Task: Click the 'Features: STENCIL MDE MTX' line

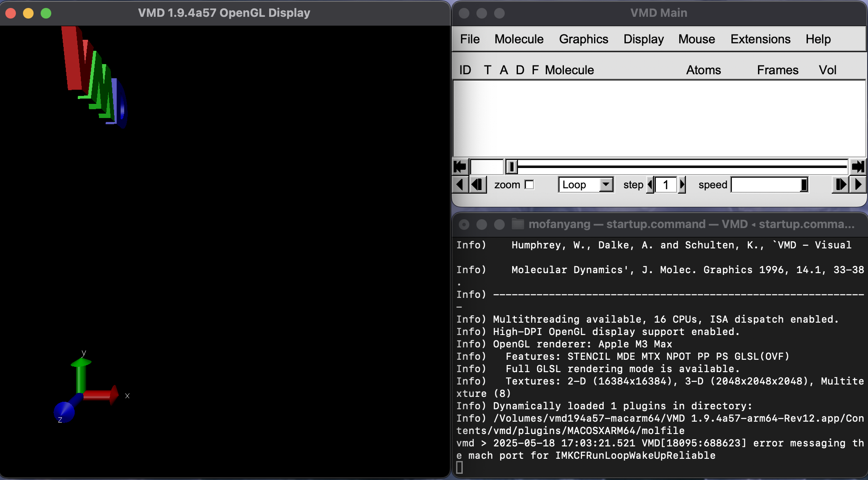Action: pos(623,356)
